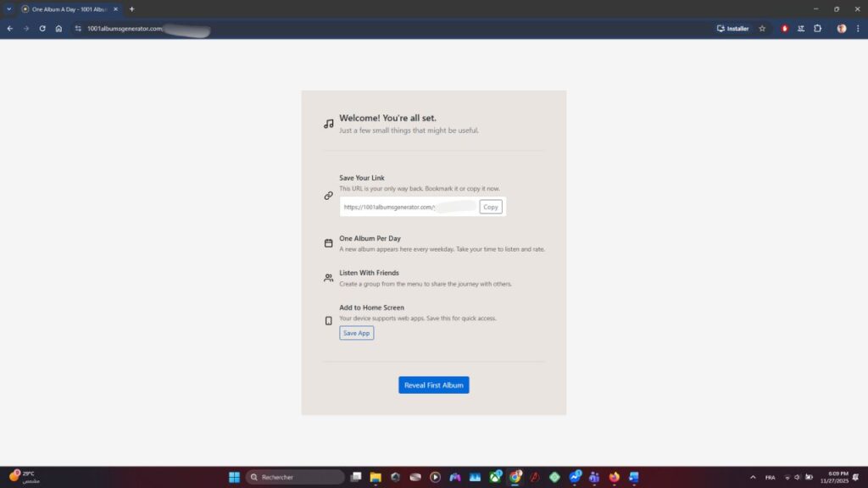Copy the saved link URL
868x488 pixels.
click(490, 207)
